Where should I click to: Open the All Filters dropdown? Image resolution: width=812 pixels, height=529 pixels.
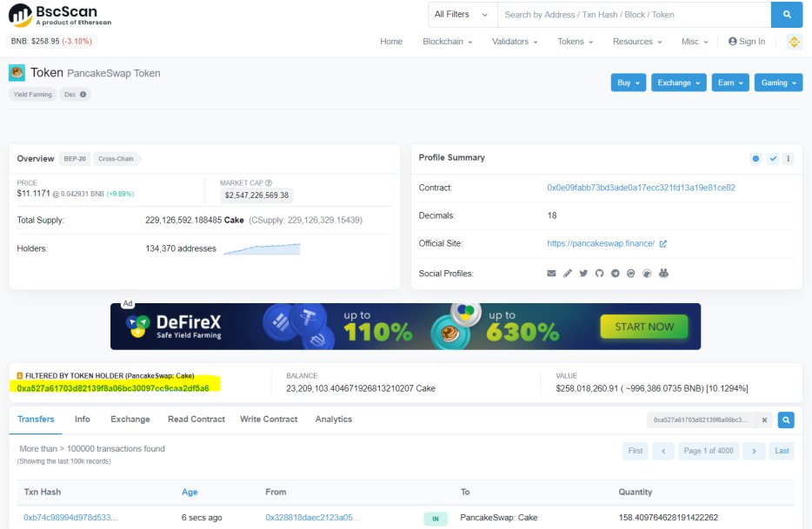(x=461, y=15)
